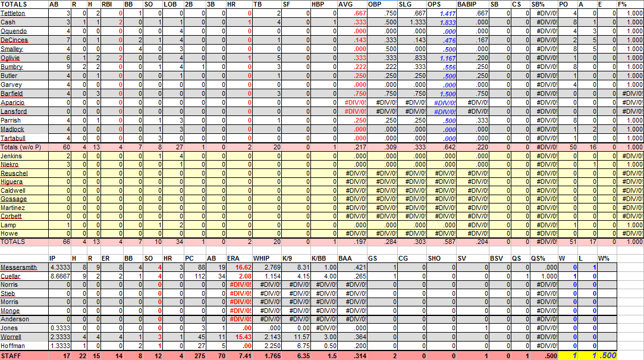The height and width of the screenshot is (360, 644).
Task: Click the Cash player name cell
Action: click(24, 22)
